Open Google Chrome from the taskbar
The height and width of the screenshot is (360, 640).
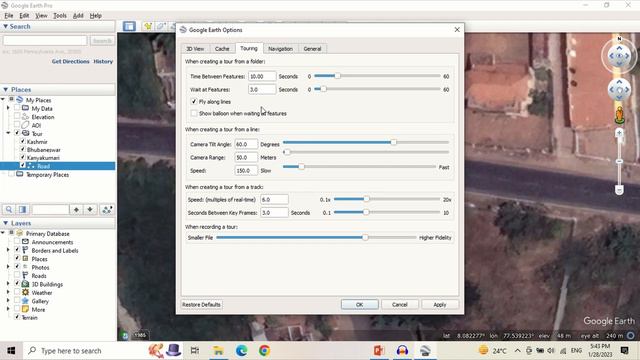[x=264, y=351]
